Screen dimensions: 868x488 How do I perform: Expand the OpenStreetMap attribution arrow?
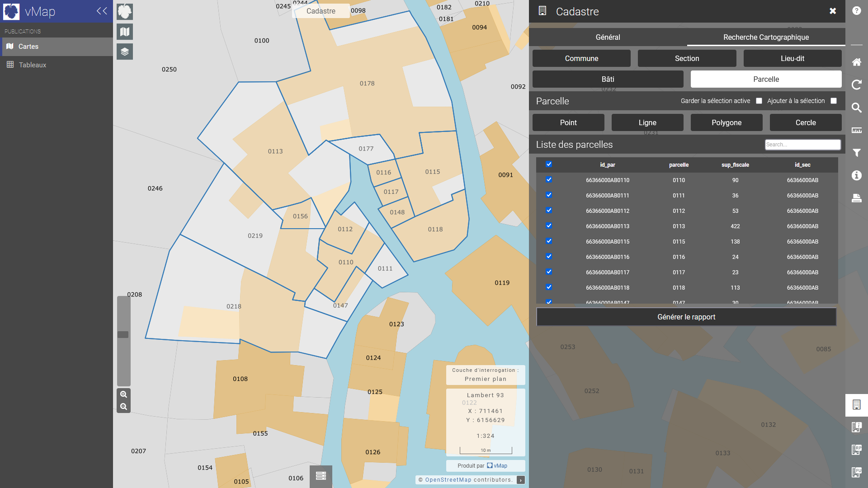pos(521,480)
